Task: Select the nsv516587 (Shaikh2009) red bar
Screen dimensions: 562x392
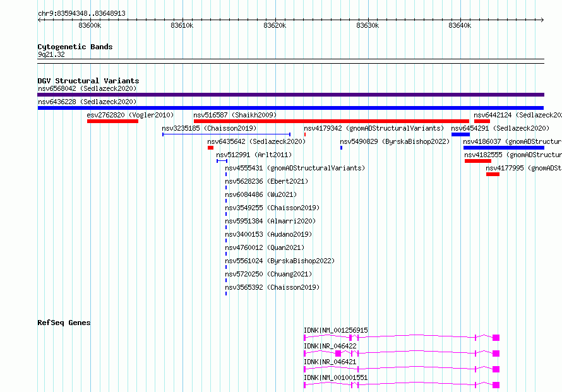Action: [x=331, y=121]
